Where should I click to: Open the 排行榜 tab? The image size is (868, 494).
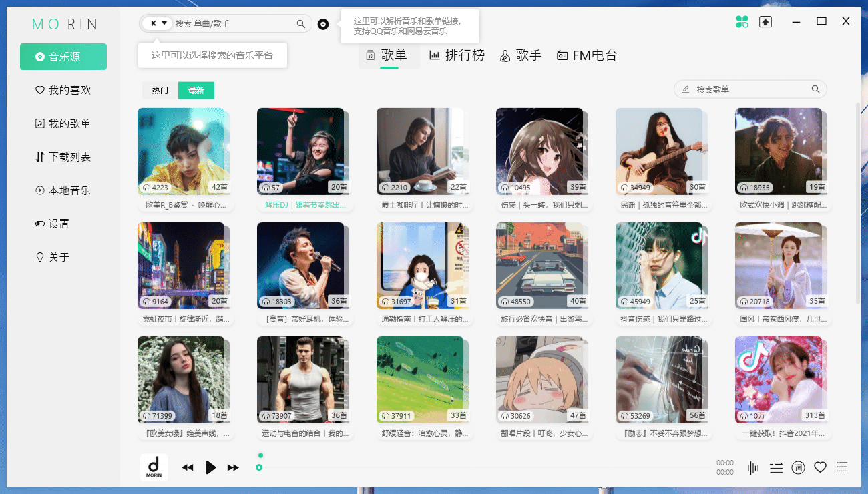point(457,55)
